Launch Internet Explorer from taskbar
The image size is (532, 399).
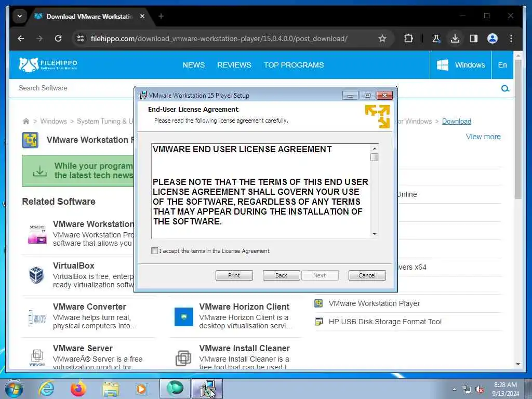pos(46,389)
